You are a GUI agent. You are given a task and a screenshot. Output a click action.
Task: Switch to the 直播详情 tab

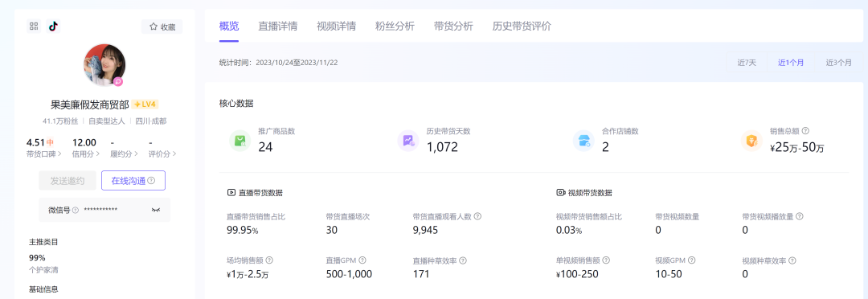pos(277,26)
